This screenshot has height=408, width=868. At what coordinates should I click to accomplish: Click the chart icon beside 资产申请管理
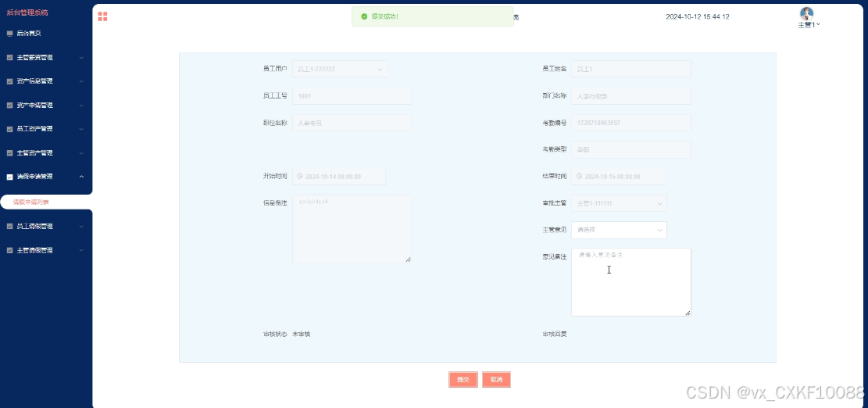(x=9, y=106)
